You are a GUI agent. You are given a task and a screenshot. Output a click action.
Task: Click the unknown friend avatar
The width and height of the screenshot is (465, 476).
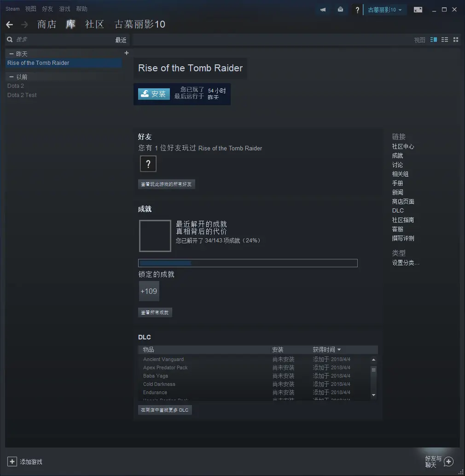click(148, 164)
